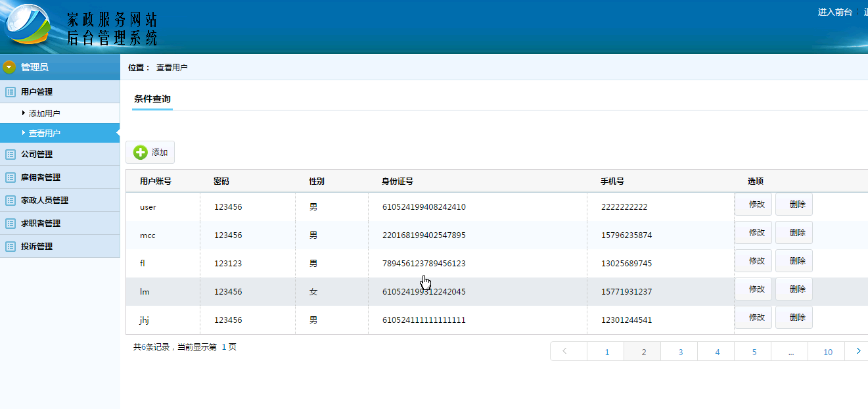868x409 pixels.
Task: Go to previous page arrow in pagination
Action: (568, 351)
